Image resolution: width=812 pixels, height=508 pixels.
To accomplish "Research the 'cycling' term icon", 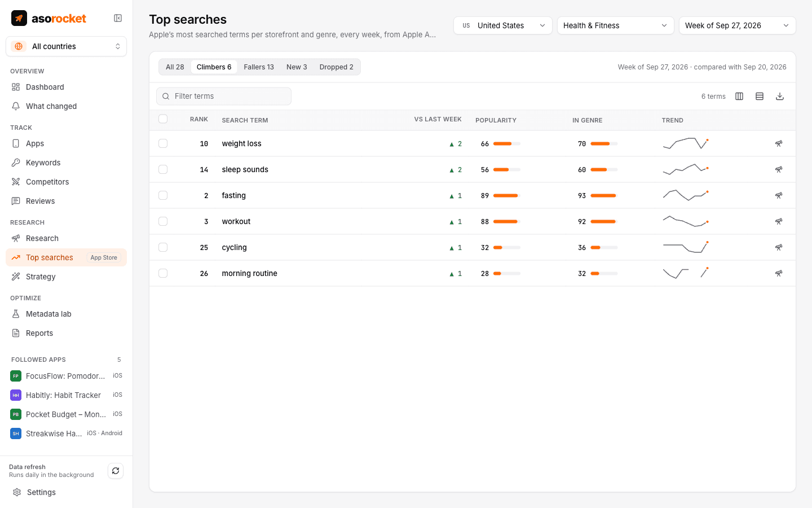I will (x=779, y=248).
